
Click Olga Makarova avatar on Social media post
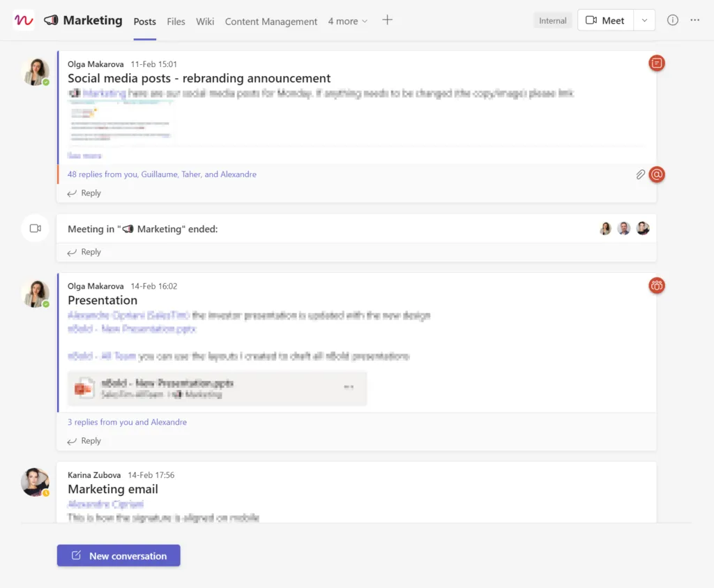tap(36, 72)
